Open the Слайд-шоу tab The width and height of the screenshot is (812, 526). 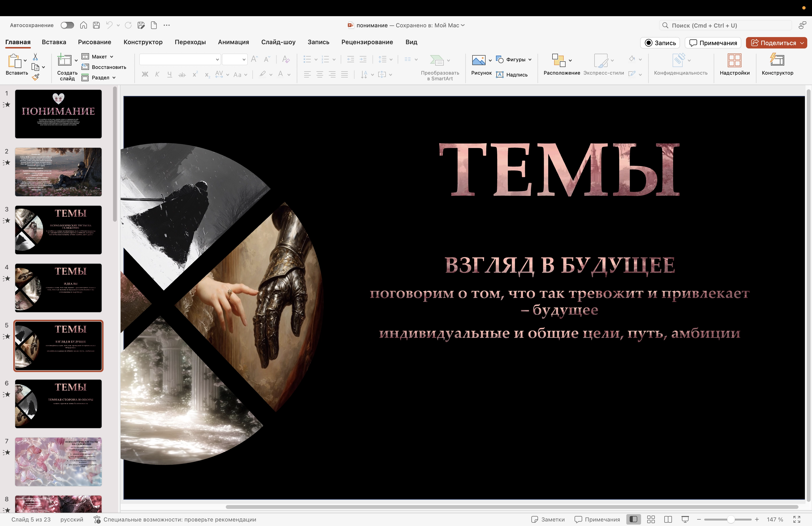point(279,42)
